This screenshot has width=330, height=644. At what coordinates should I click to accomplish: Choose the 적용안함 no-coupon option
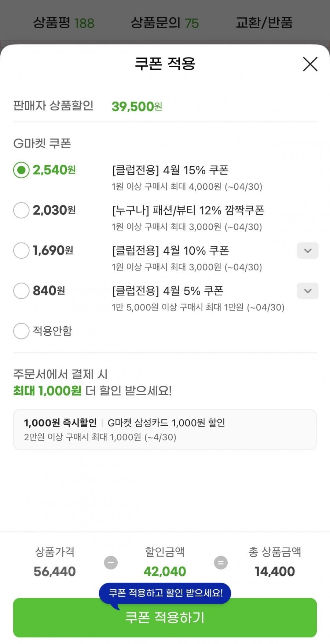tap(21, 331)
